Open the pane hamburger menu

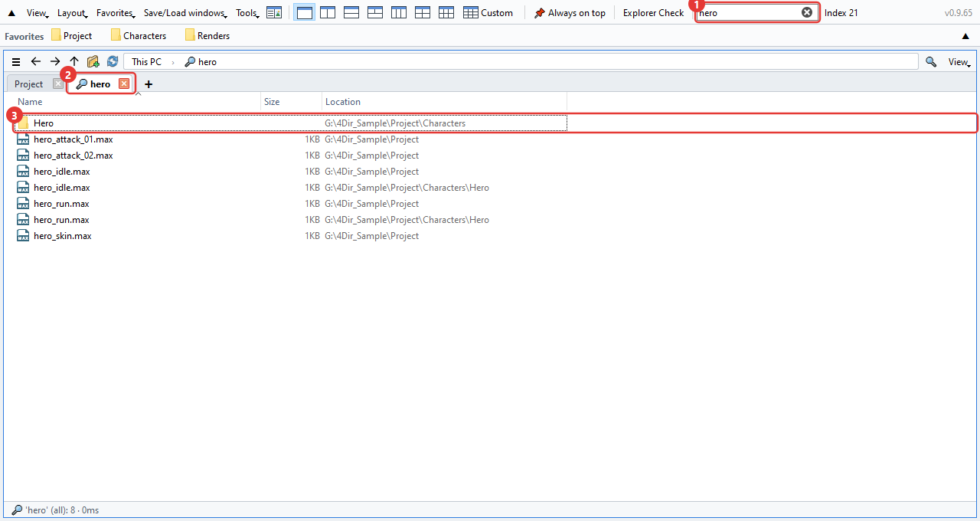pos(16,62)
